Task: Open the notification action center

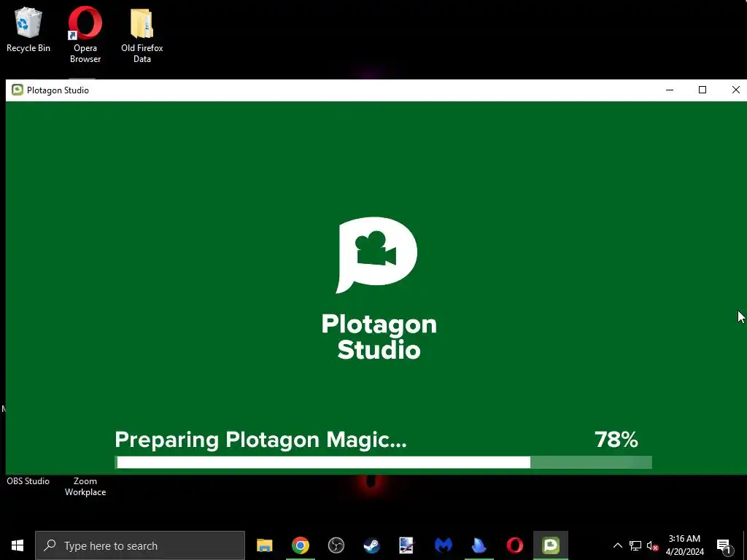Action: [724, 545]
